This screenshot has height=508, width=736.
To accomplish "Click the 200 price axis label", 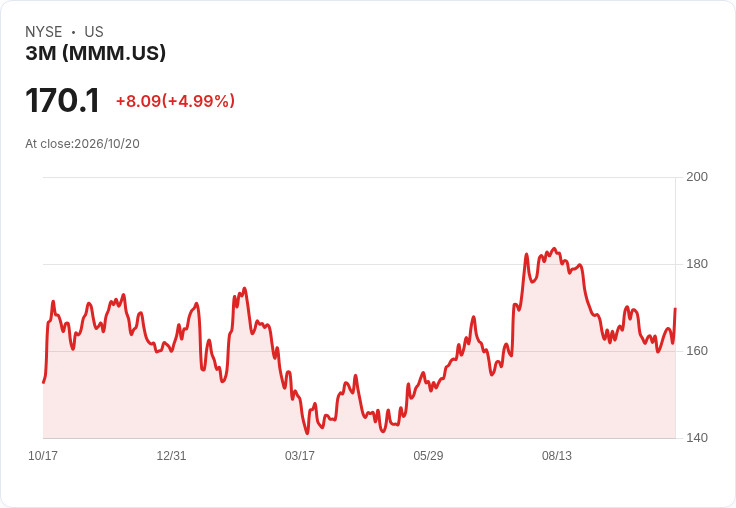I will [x=697, y=177].
